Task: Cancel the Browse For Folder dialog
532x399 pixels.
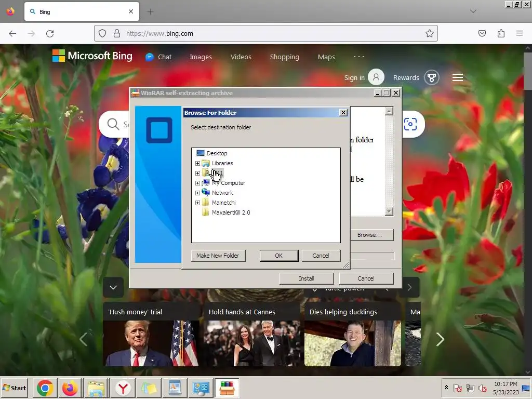Action: (x=321, y=256)
